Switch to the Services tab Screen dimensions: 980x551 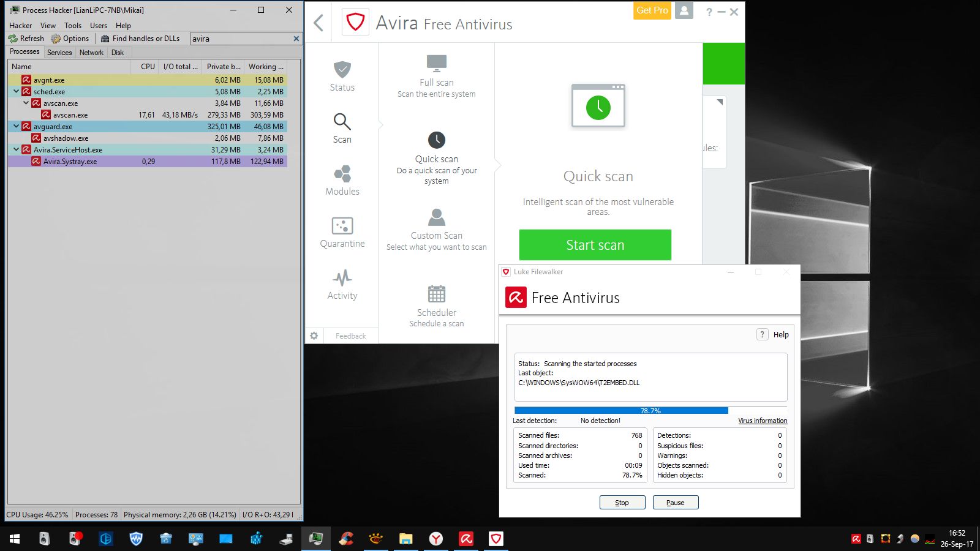[59, 53]
